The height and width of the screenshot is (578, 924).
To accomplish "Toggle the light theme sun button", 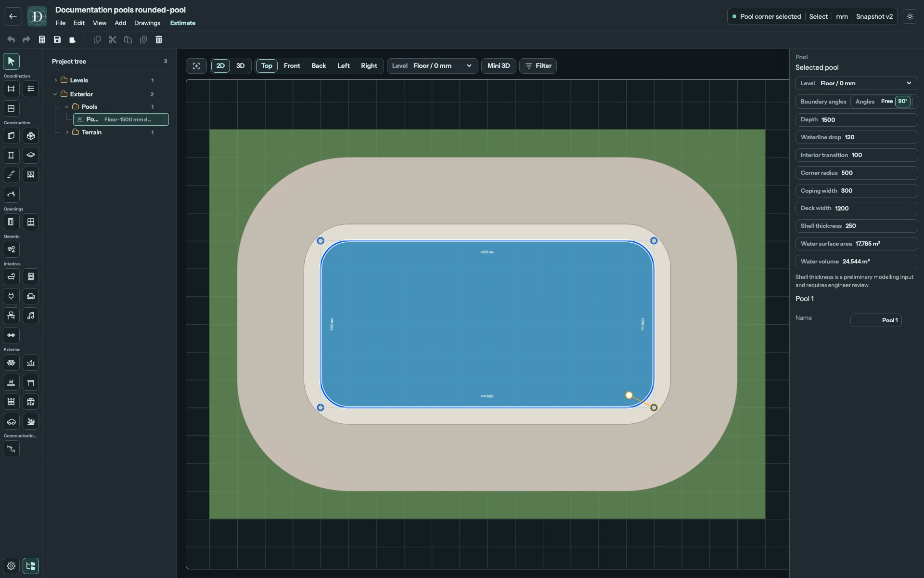I will [x=910, y=16].
